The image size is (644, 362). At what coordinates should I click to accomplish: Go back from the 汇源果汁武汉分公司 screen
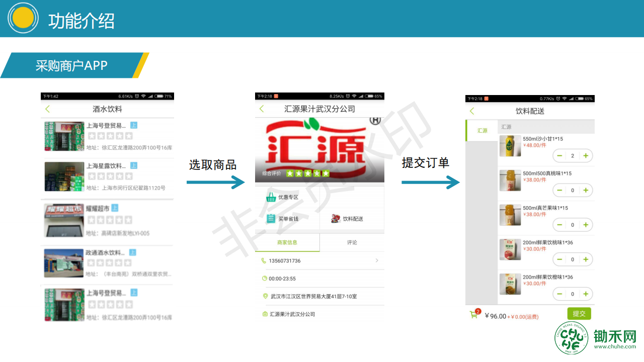tap(262, 109)
